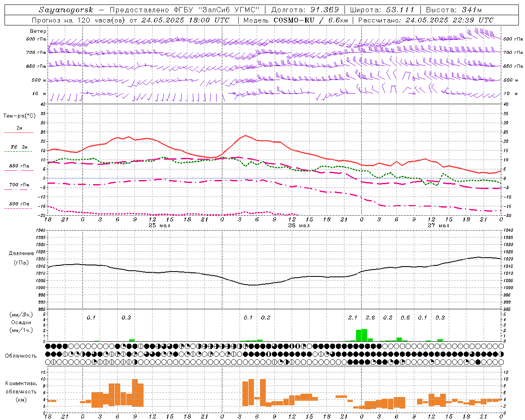Viewport: 525px width, 420px height.
Task: Click the "Рассчитано: 24.05.2025 22:39 UTC" text
Action: click(426, 20)
